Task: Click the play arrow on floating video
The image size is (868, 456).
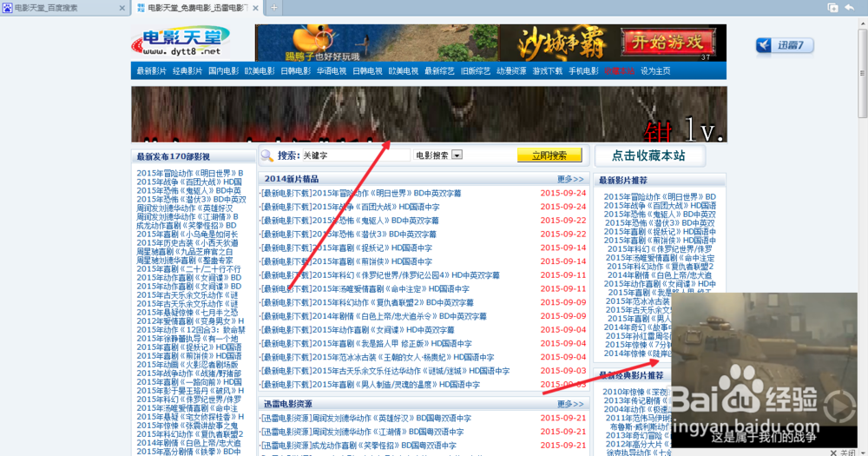Action: click(839, 406)
